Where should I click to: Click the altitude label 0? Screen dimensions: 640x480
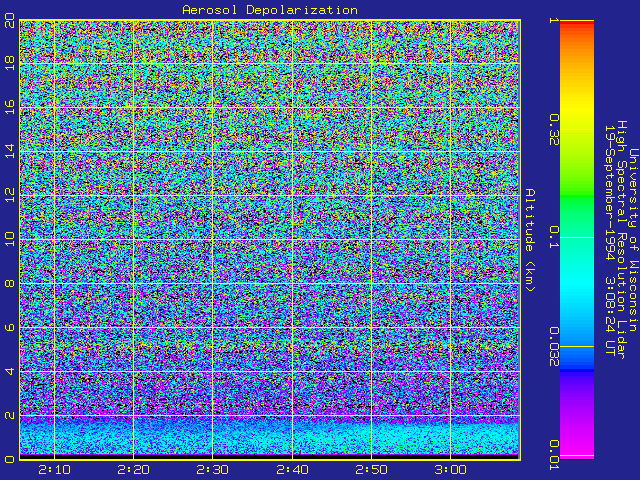coord(9,459)
